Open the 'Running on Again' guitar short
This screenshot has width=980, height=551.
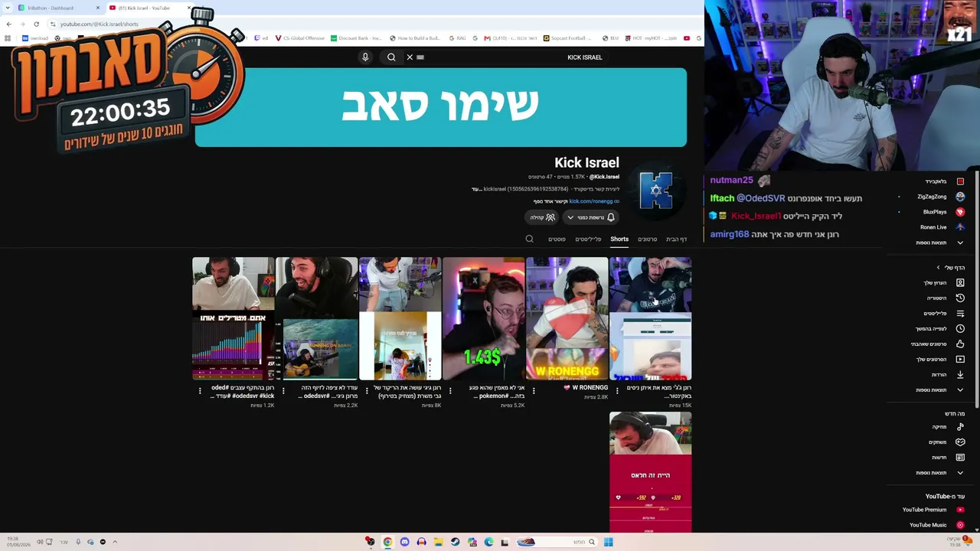[316, 318]
